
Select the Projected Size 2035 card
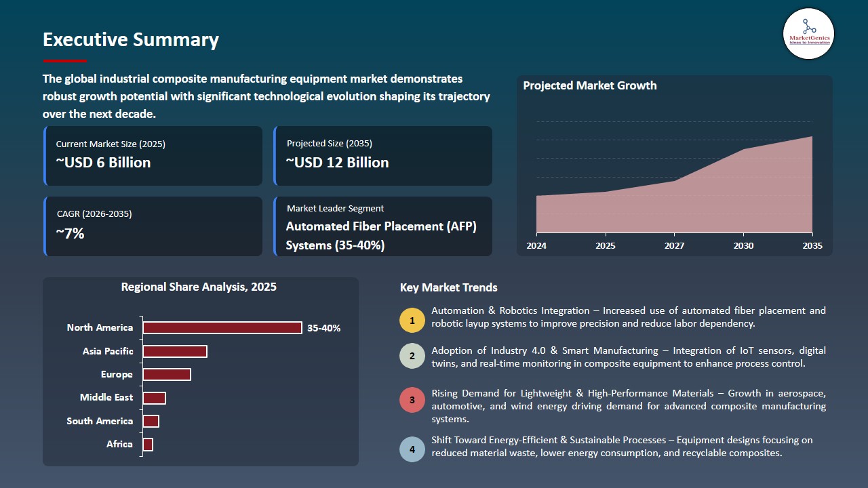[383, 155]
